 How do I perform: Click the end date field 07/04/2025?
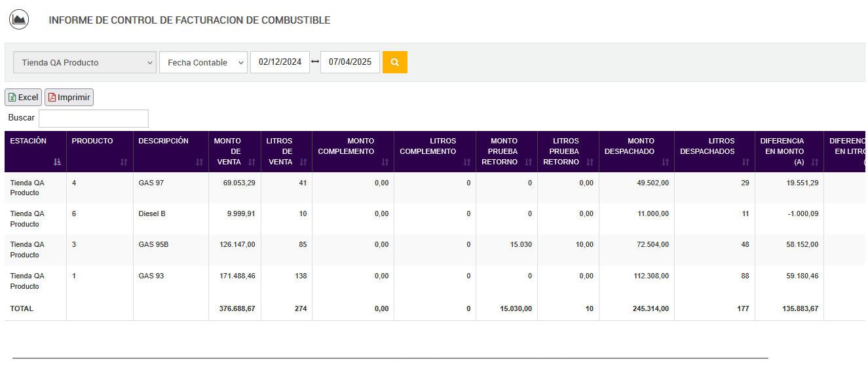click(350, 62)
